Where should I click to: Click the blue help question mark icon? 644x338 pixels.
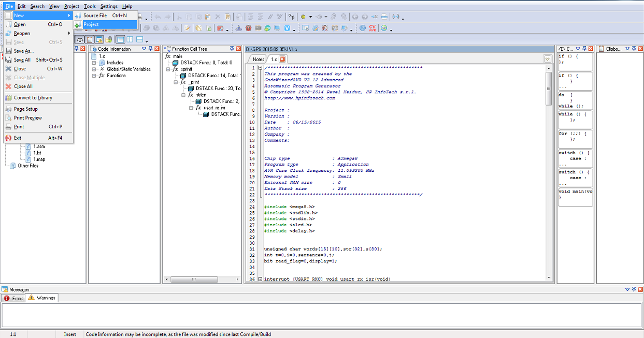pyautogui.click(x=362, y=28)
